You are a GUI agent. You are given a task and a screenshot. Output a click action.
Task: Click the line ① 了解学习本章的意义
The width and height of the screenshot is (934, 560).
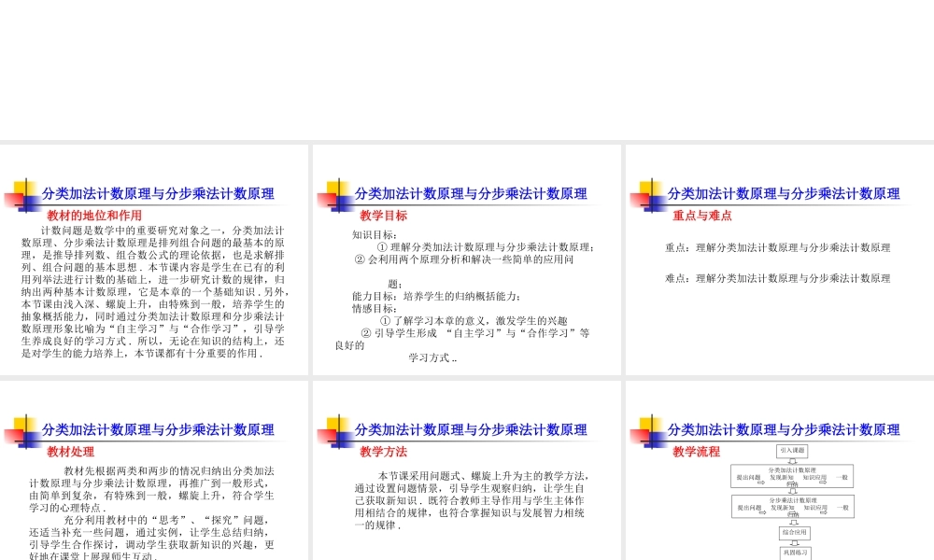tap(474, 321)
